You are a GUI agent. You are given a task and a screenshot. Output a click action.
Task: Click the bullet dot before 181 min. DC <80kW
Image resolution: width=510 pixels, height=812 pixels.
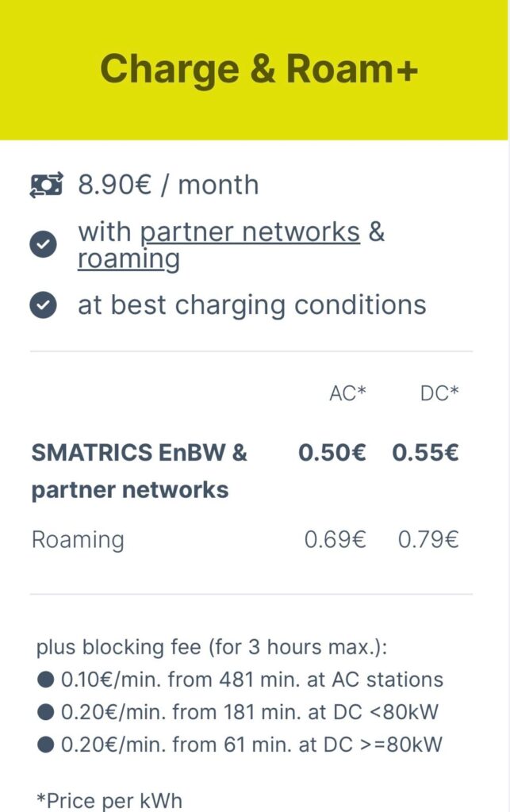[45, 712]
